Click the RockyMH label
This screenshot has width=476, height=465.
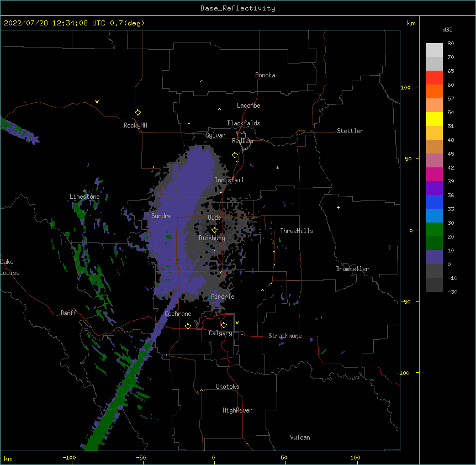tap(135, 125)
